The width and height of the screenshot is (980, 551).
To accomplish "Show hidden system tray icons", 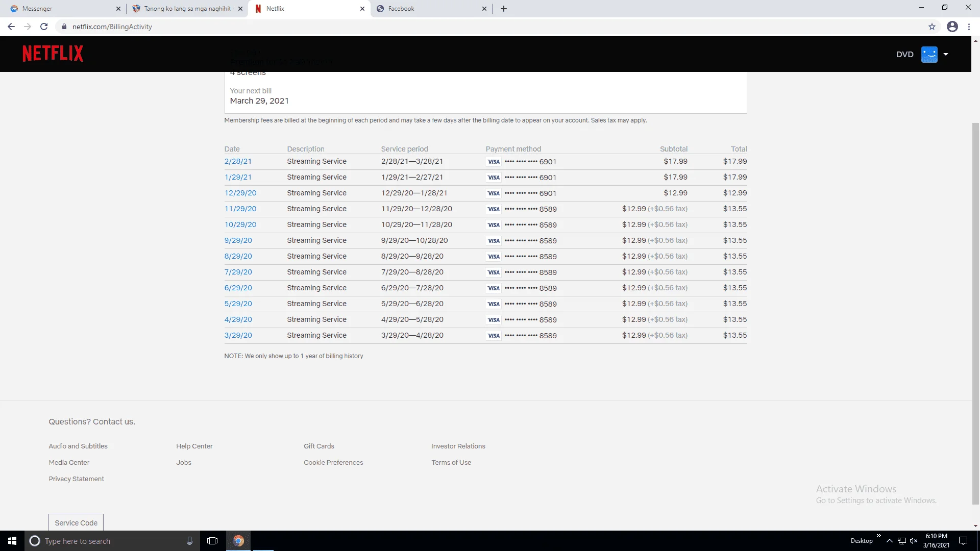I will pos(890,541).
